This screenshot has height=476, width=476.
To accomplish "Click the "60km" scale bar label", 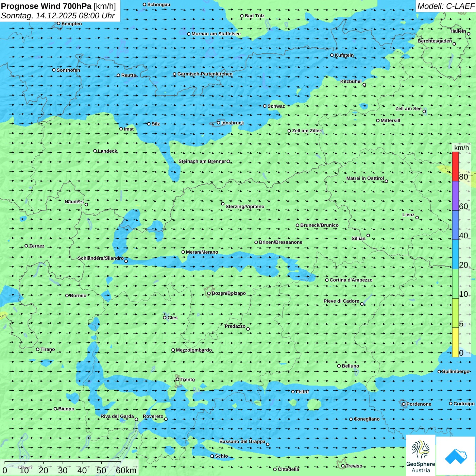I will click(126, 470).
